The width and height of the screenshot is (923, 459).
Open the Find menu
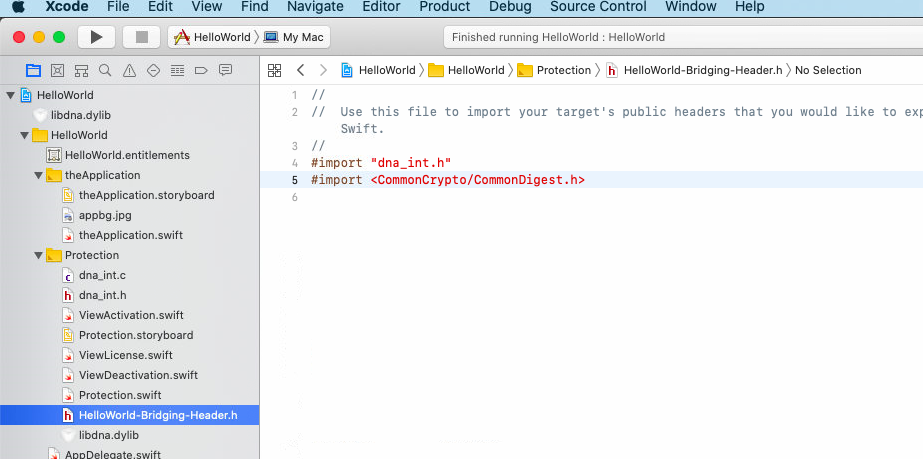254,7
